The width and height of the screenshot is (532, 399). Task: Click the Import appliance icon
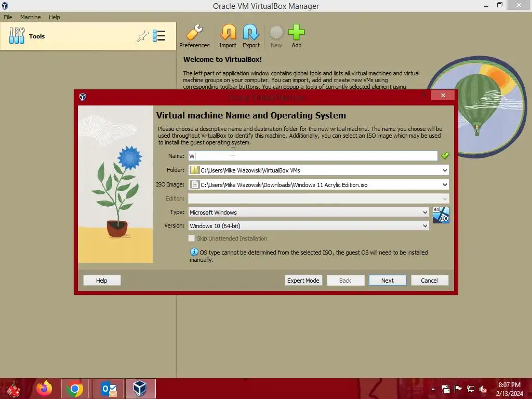[x=228, y=36]
